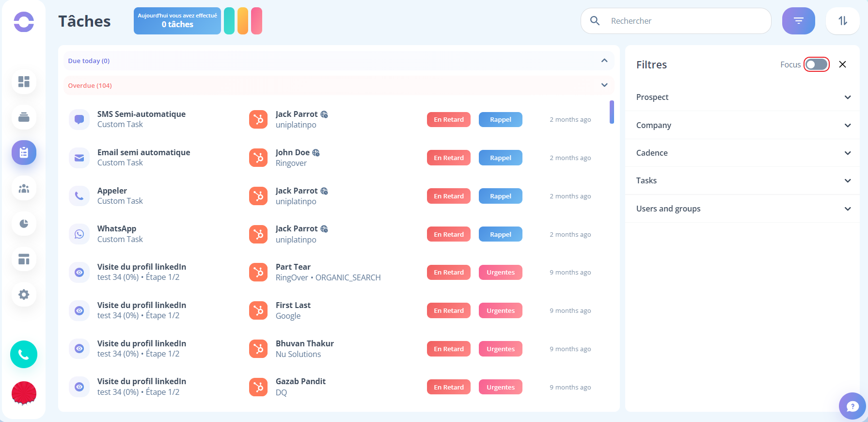Open the help chat bubble icon
This screenshot has height=422, width=868.
pyautogui.click(x=852, y=406)
